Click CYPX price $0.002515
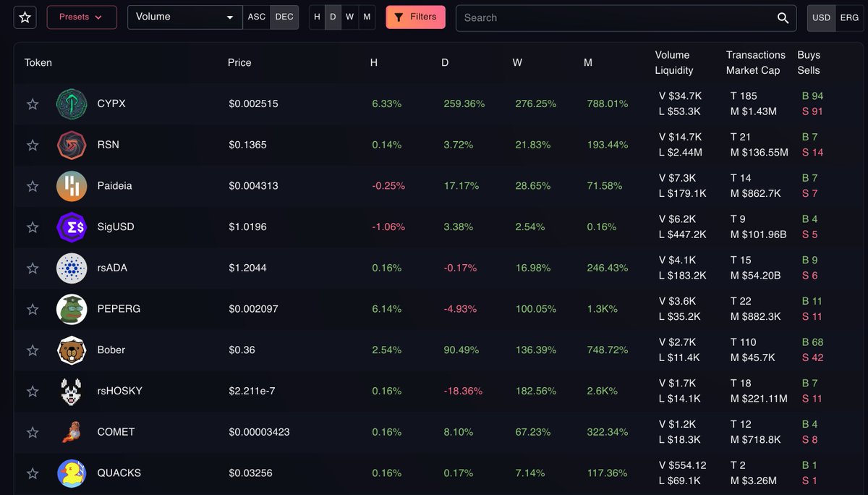The height and width of the screenshot is (495, 868). pos(253,103)
